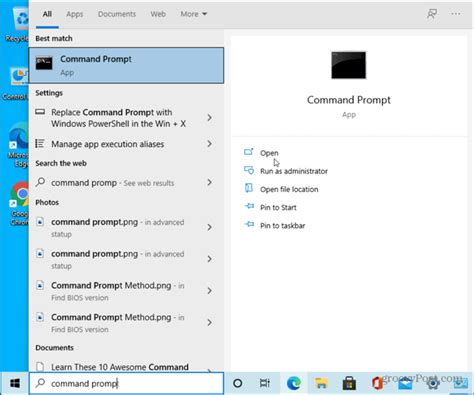Expand arrow for first command prompt.png
Screen dimensions: 474x395
pyautogui.click(x=209, y=227)
